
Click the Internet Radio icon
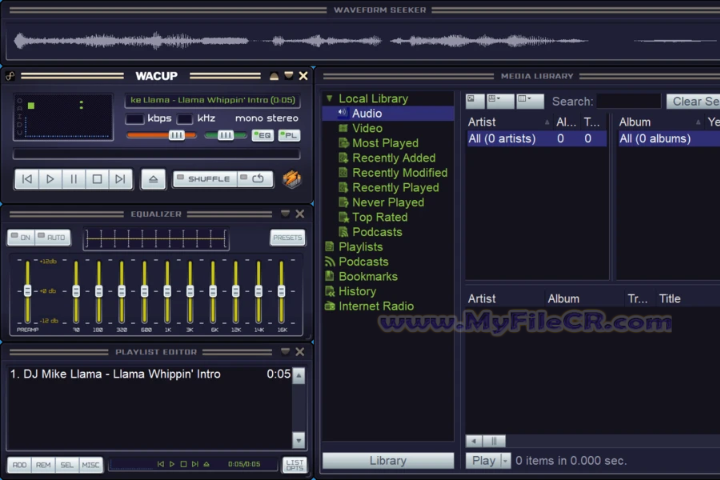click(x=329, y=306)
